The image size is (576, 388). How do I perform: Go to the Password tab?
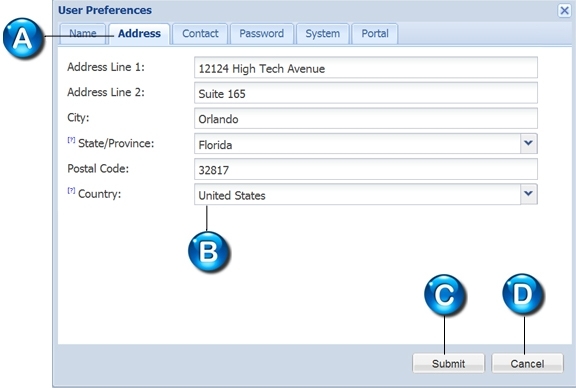[x=262, y=34]
